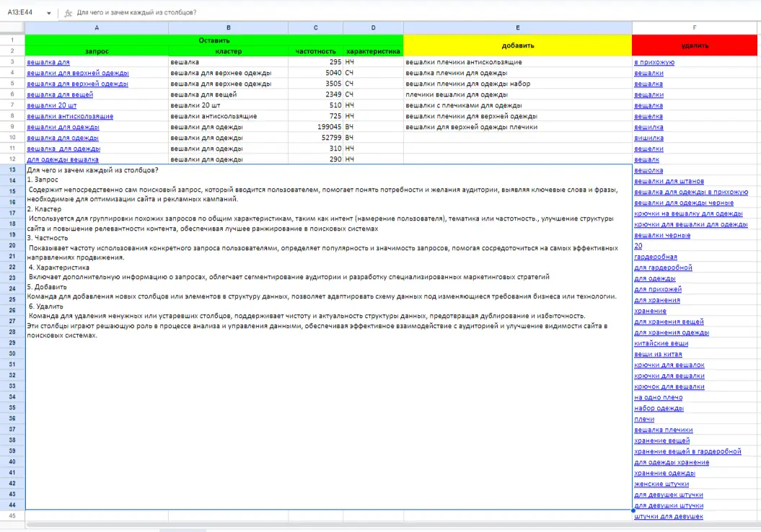The height and width of the screenshot is (532, 761).
Task: Open the name box dropdown arrow
Action: coord(48,13)
